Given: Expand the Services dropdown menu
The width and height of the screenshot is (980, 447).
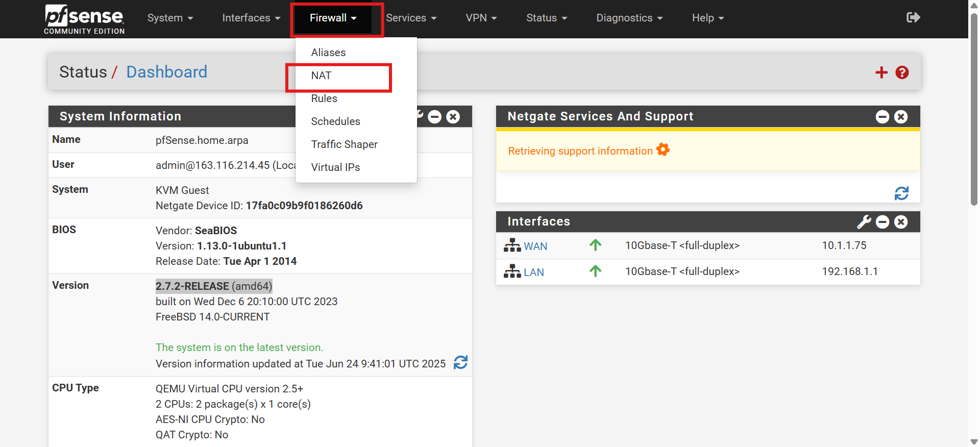Looking at the screenshot, I should 411,18.
